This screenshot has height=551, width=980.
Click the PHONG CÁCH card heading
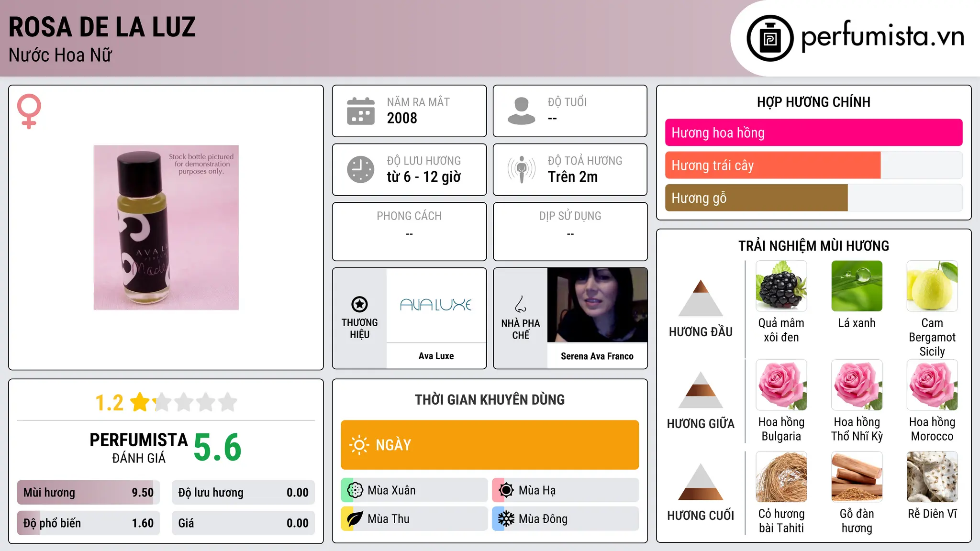409,216
